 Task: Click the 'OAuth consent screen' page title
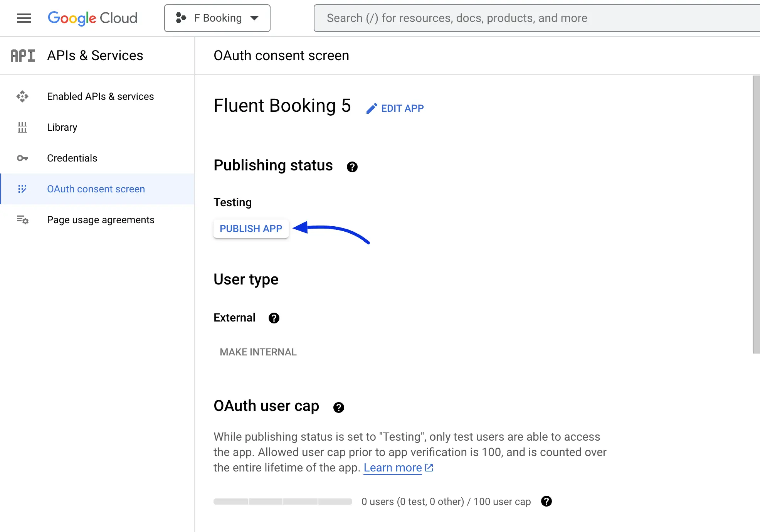pos(281,56)
